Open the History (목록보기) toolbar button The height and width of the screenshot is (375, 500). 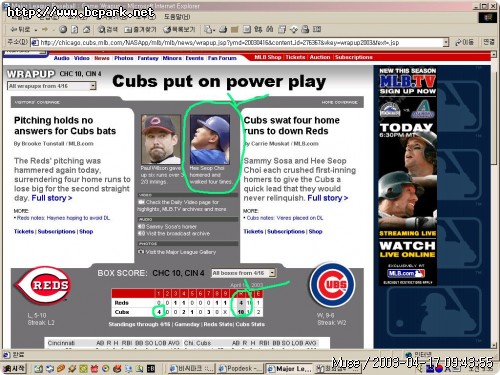coord(179,30)
